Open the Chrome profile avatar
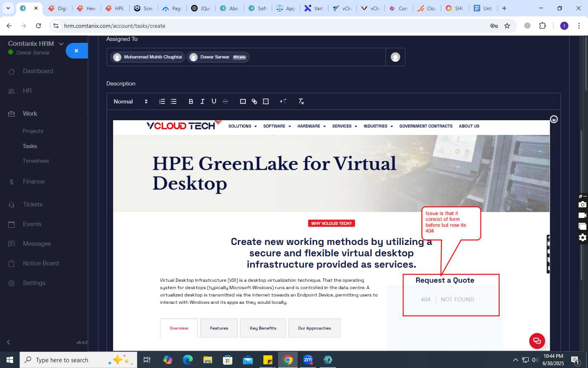The width and height of the screenshot is (588, 368). click(x=564, y=26)
